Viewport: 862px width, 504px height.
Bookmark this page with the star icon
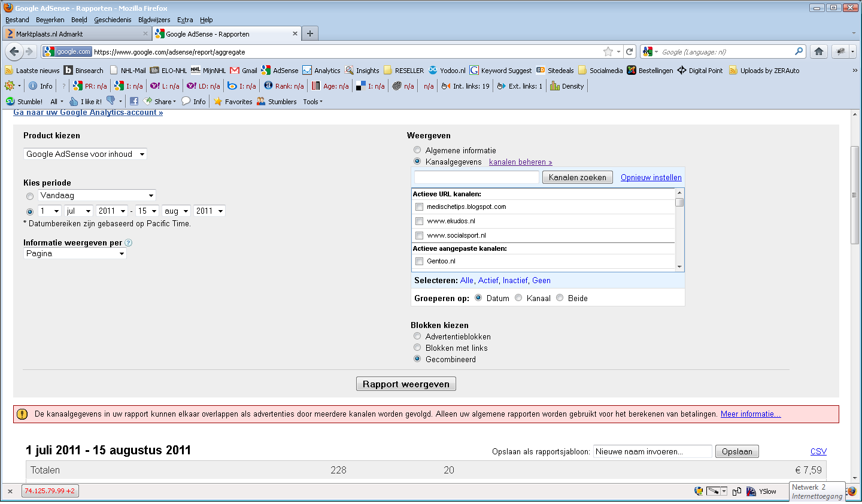[x=608, y=51]
